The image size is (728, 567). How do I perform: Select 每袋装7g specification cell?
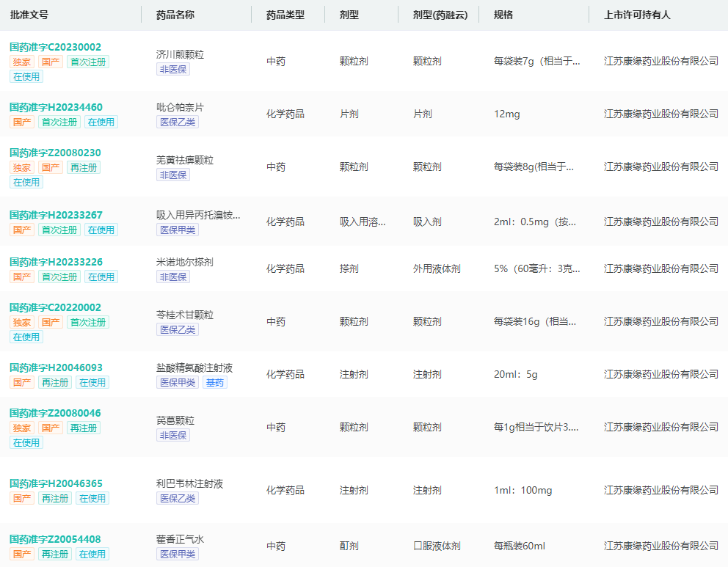(536, 61)
